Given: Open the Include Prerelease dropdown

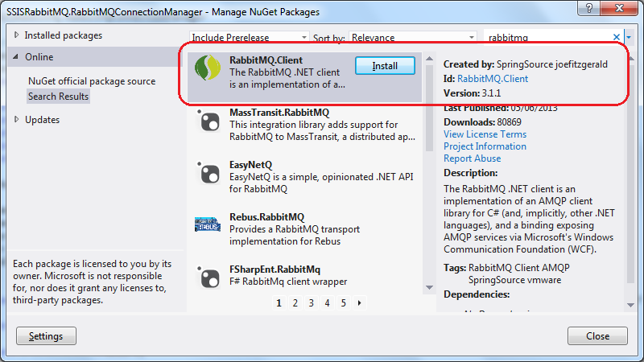Looking at the screenshot, I should coord(250,38).
